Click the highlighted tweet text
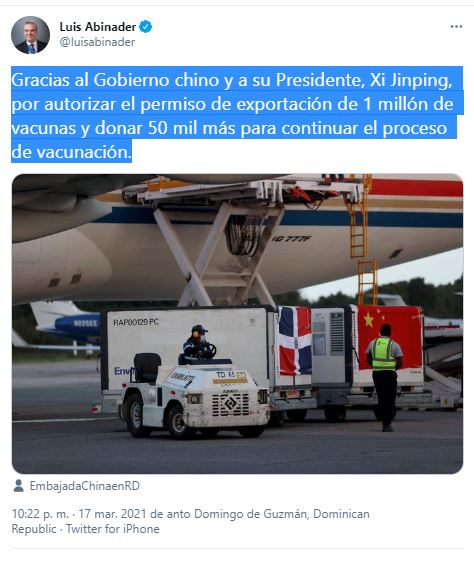The height and width of the screenshot is (562, 474). pos(237,115)
